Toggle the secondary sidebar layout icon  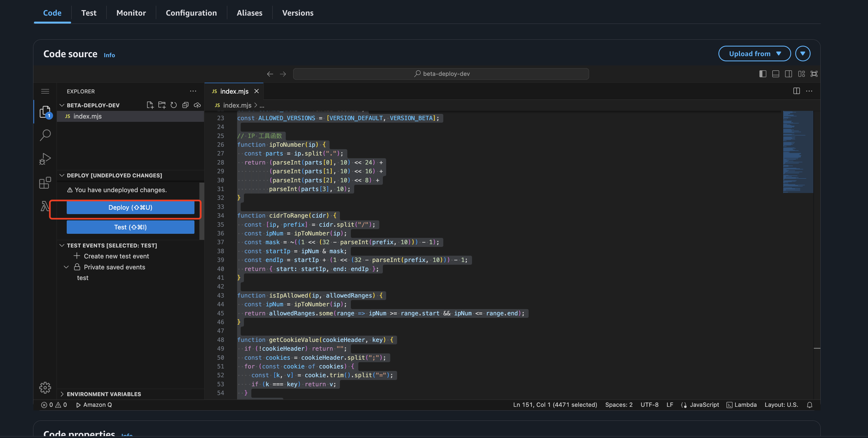788,74
